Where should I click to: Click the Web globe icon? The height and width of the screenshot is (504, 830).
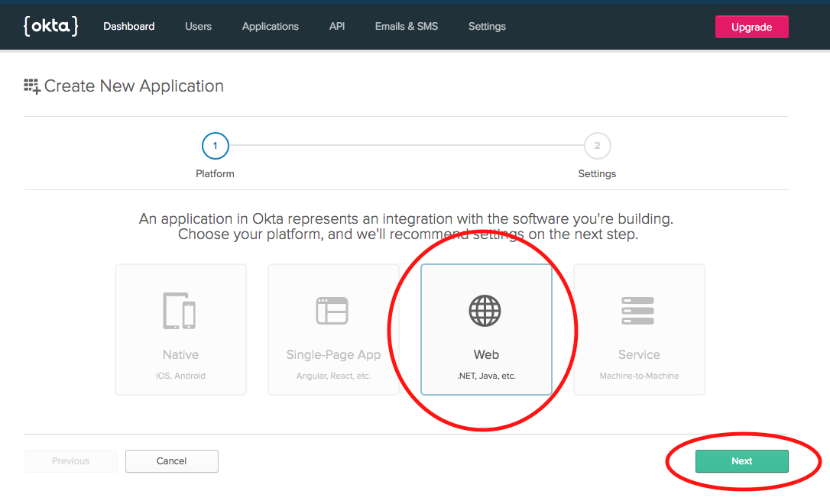point(485,310)
